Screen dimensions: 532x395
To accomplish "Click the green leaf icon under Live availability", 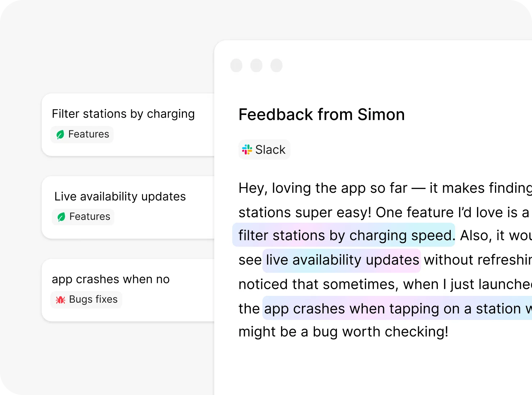I will (61, 217).
